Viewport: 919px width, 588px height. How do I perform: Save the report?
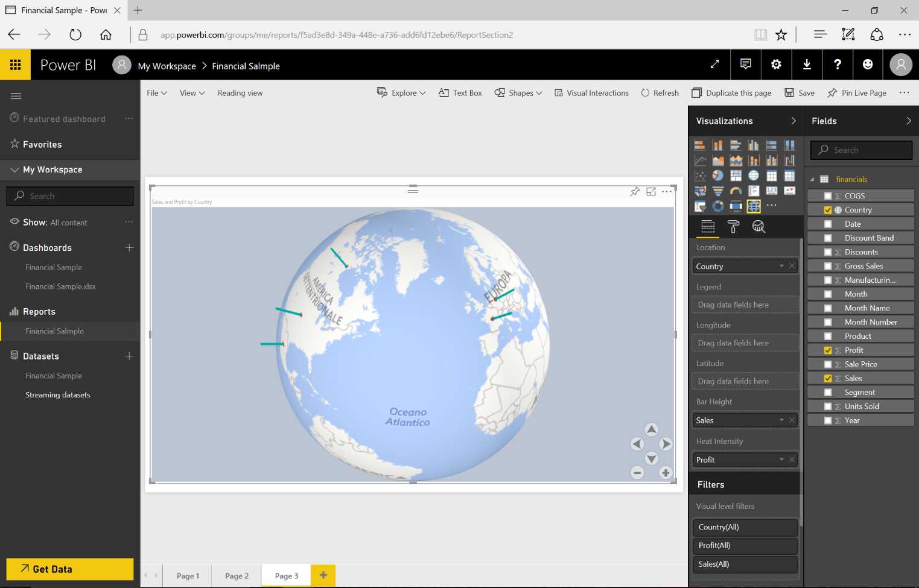800,93
